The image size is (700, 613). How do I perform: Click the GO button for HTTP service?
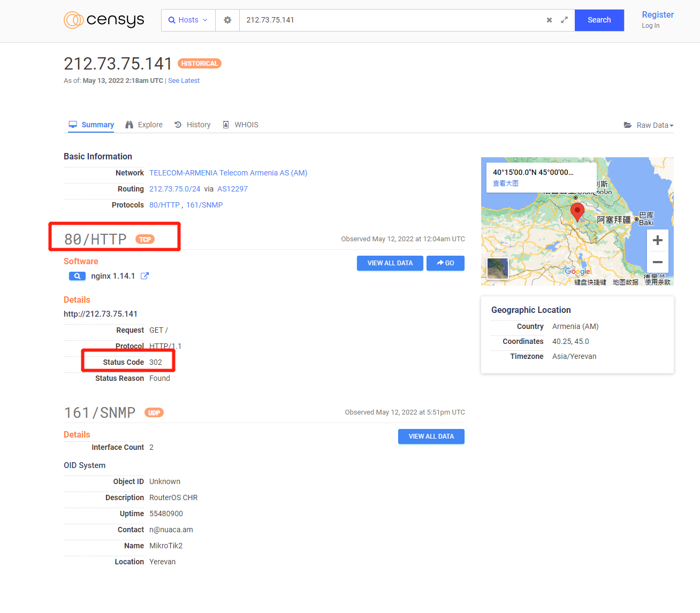coord(445,263)
